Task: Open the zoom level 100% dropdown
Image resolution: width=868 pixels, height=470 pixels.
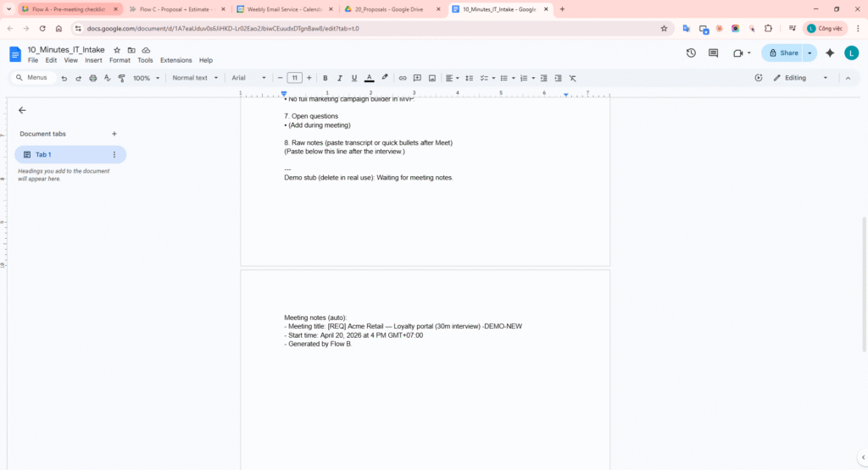Action: 145,78
